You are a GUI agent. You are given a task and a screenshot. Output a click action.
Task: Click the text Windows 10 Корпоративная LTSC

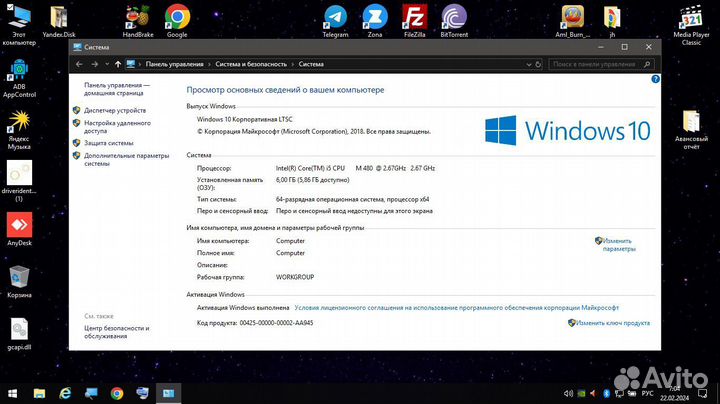click(245, 119)
